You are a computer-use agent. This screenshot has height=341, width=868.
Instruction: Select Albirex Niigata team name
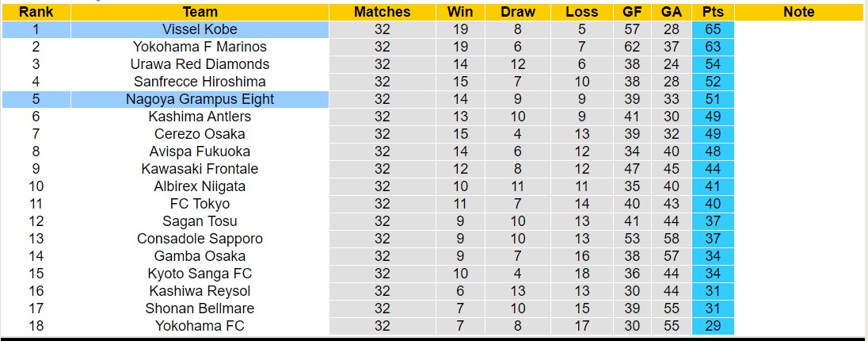(x=200, y=186)
